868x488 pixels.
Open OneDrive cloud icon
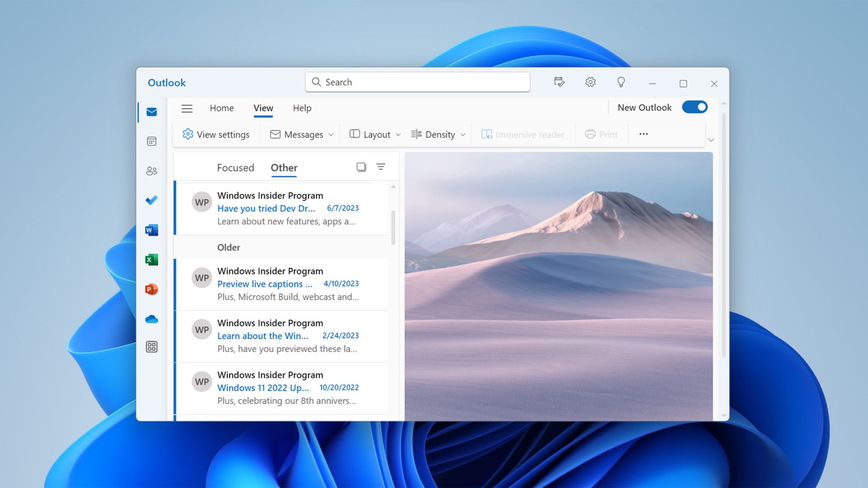(x=151, y=319)
